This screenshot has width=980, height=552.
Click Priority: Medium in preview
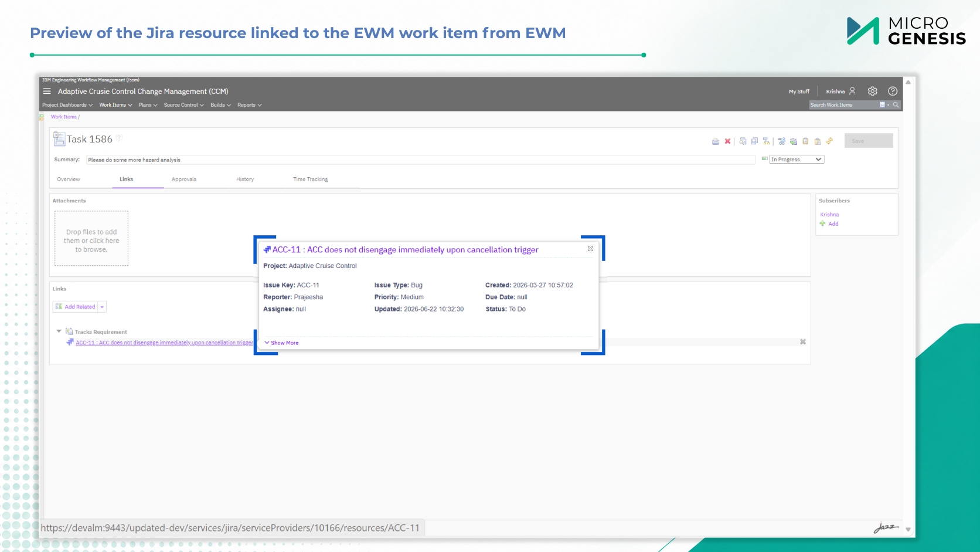399,297
